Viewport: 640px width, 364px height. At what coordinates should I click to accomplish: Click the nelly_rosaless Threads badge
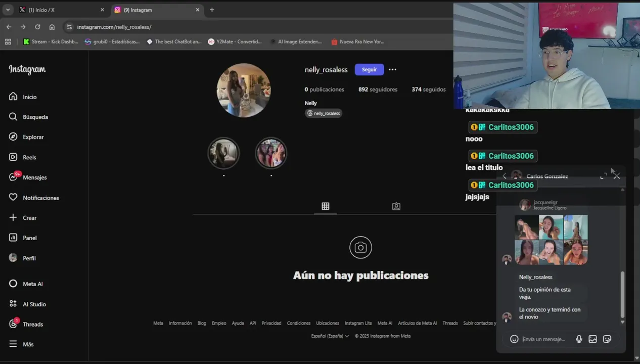324,113
